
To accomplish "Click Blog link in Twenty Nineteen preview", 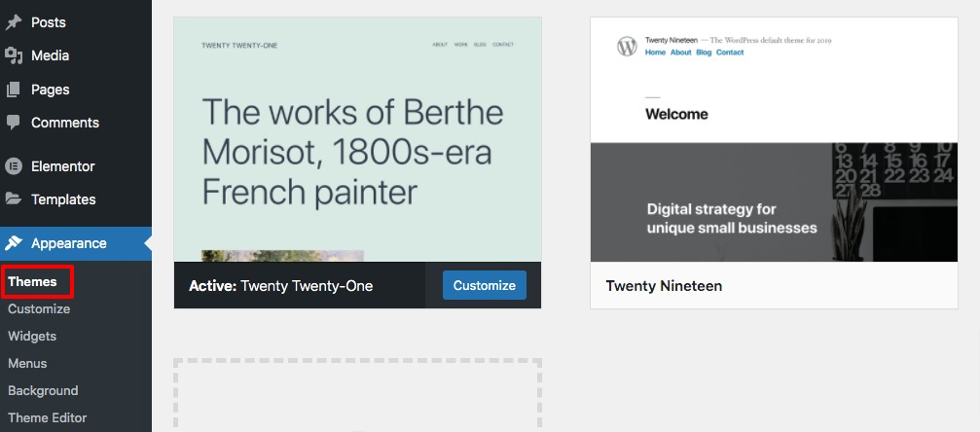I will coord(704,53).
